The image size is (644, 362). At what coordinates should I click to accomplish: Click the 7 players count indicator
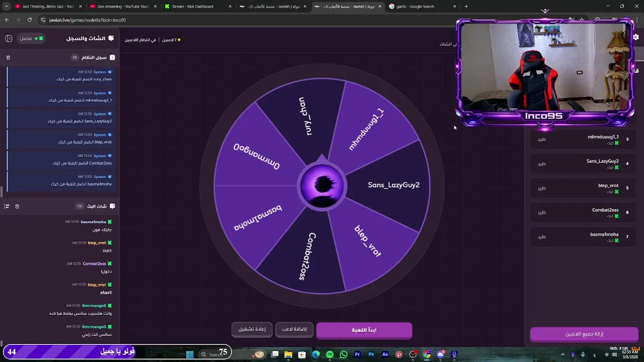pyautogui.click(x=171, y=40)
